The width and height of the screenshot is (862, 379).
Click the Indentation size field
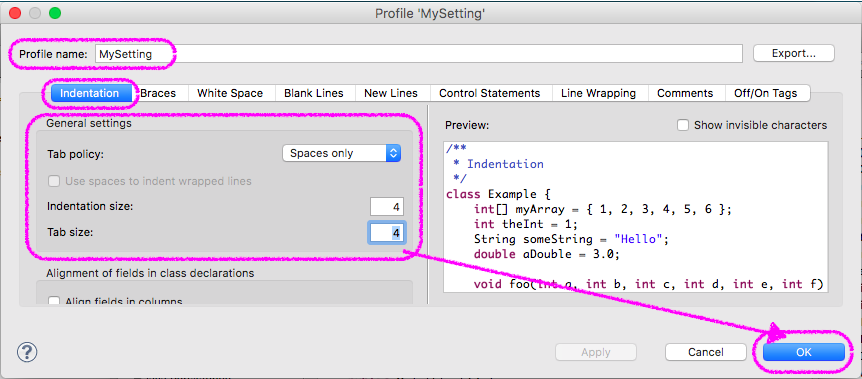pos(387,207)
